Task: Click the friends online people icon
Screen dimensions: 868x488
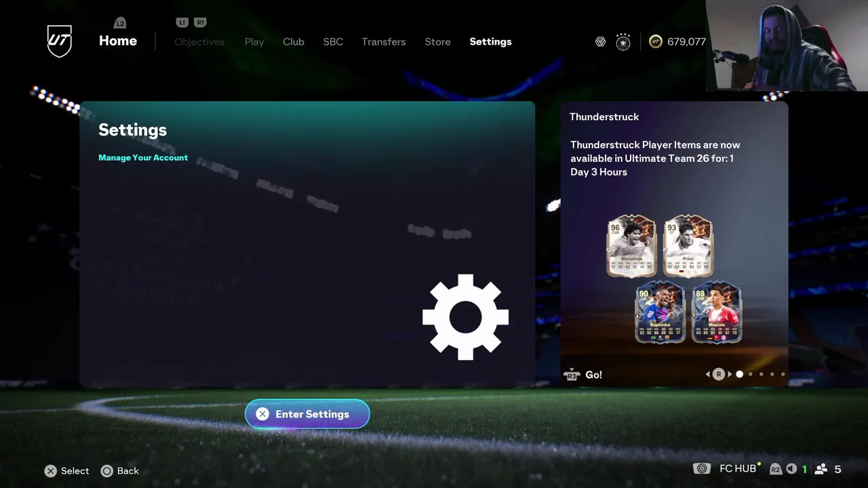Action: coord(821,469)
